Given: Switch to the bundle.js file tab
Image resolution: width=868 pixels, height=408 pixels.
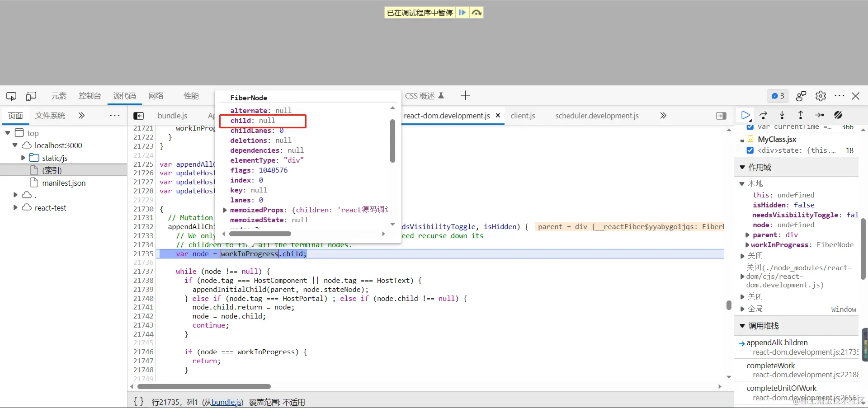Looking at the screenshot, I should click(x=172, y=116).
